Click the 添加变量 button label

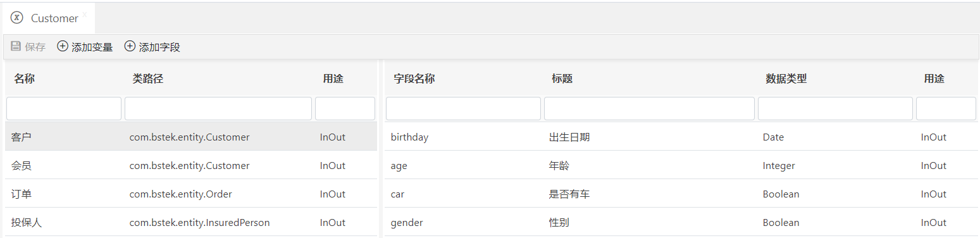[x=92, y=47]
